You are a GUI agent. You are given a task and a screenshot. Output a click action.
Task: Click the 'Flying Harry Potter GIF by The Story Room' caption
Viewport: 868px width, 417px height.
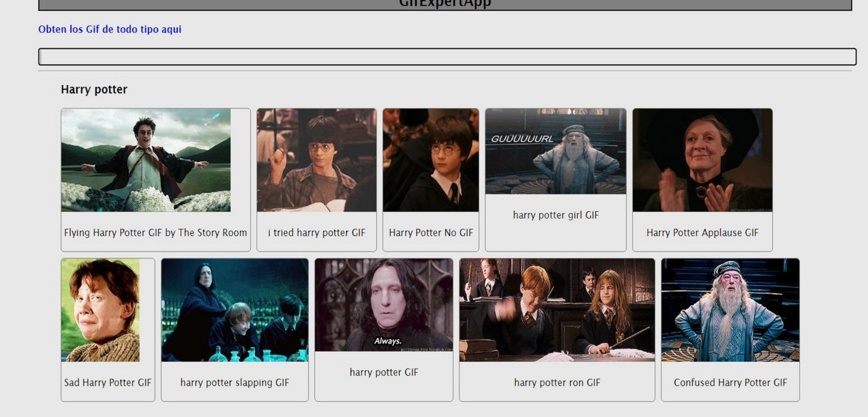pyautogui.click(x=155, y=233)
